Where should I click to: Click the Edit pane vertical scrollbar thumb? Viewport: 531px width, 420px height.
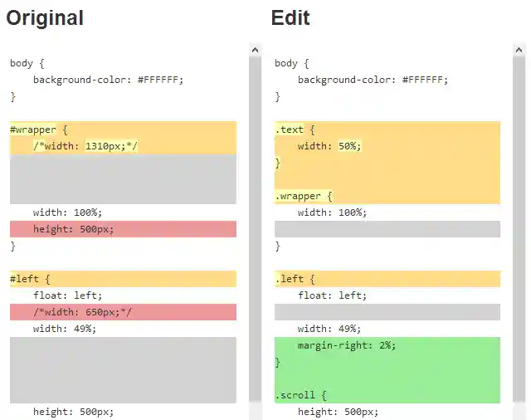point(519,232)
